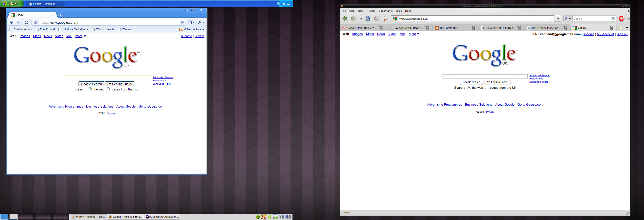Open the Tools menu in Firefox
The image size is (644, 220).
(x=399, y=11)
